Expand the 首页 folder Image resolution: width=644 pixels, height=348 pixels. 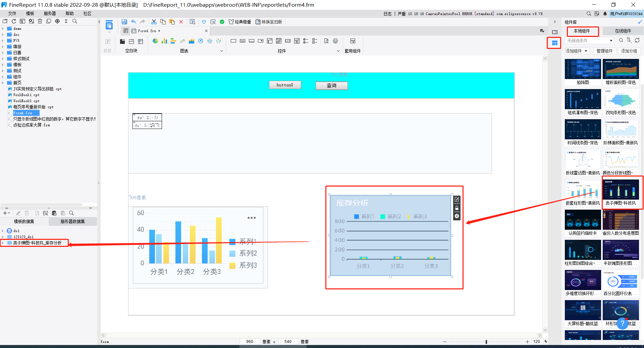pyautogui.click(x=3, y=83)
